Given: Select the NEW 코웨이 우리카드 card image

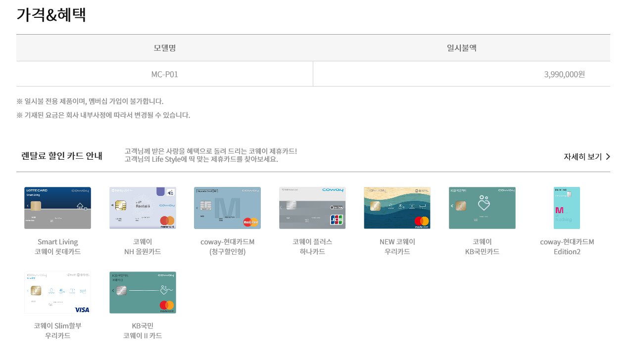Looking at the screenshot, I should pyautogui.click(x=397, y=208).
